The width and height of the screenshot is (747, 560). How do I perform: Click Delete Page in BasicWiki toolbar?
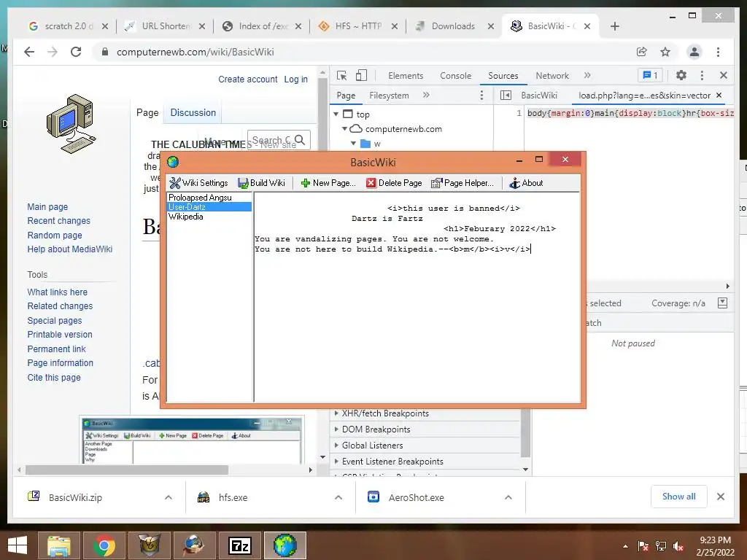tap(394, 183)
